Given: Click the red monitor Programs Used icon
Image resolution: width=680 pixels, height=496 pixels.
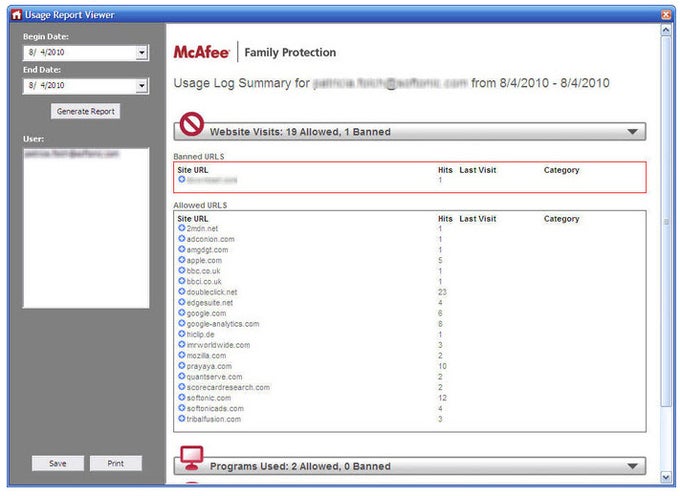Looking at the screenshot, I should coord(192,458).
